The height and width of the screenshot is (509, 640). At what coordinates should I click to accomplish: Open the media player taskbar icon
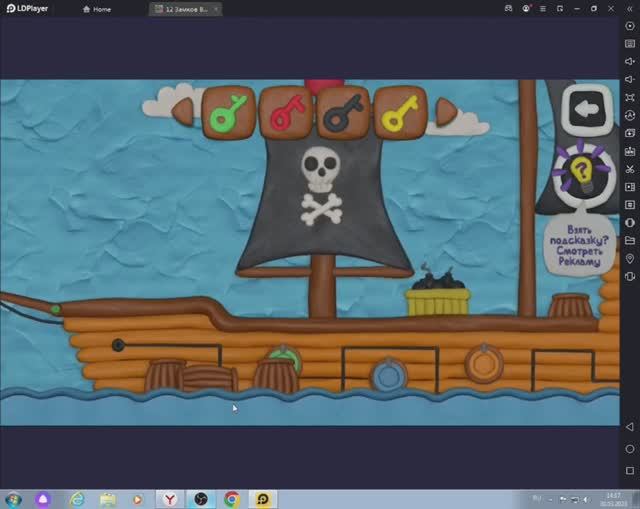coord(138,500)
